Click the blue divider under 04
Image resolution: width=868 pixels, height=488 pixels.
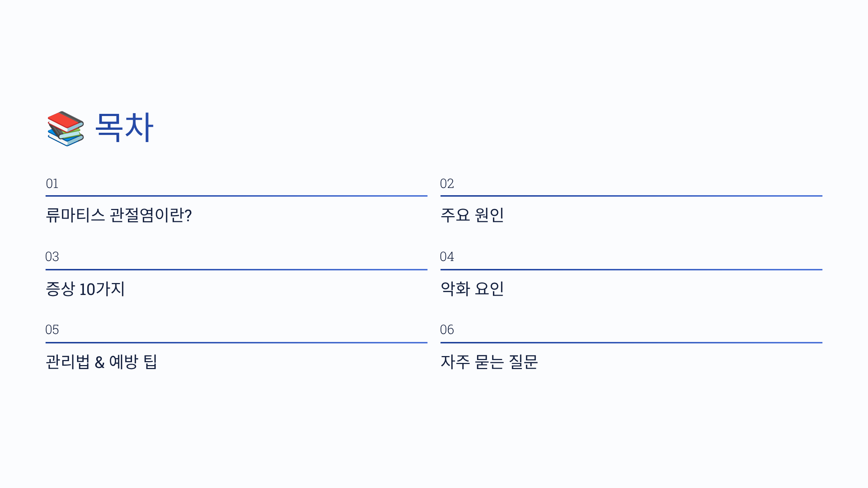click(631, 270)
